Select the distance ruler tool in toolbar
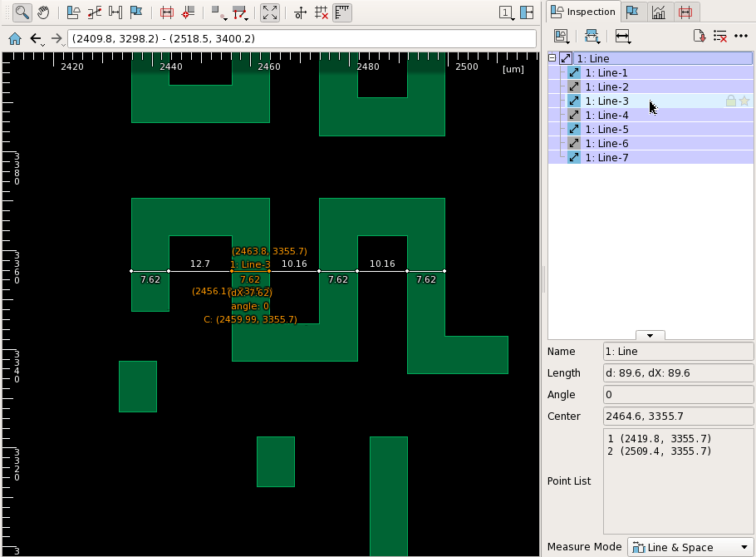Screen dimensions: 756x557 (x=115, y=12)
